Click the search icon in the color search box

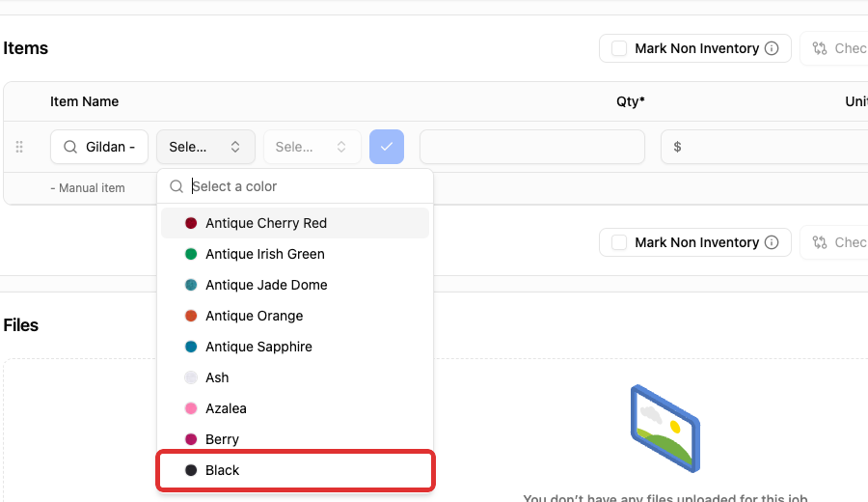(x=176, y=186)
